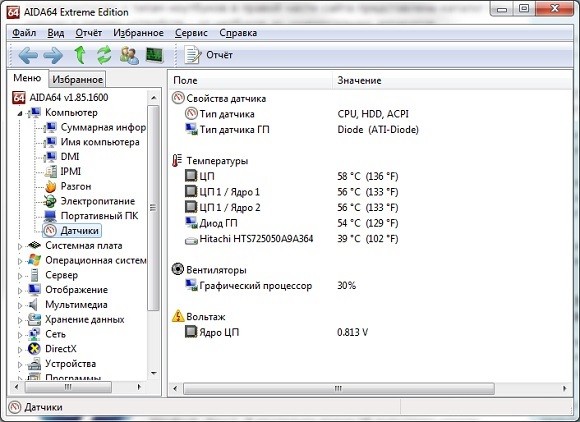Click the fire icon beside Разгон
The height and width of the screenshot is (422, 580).
pos(50,186)
